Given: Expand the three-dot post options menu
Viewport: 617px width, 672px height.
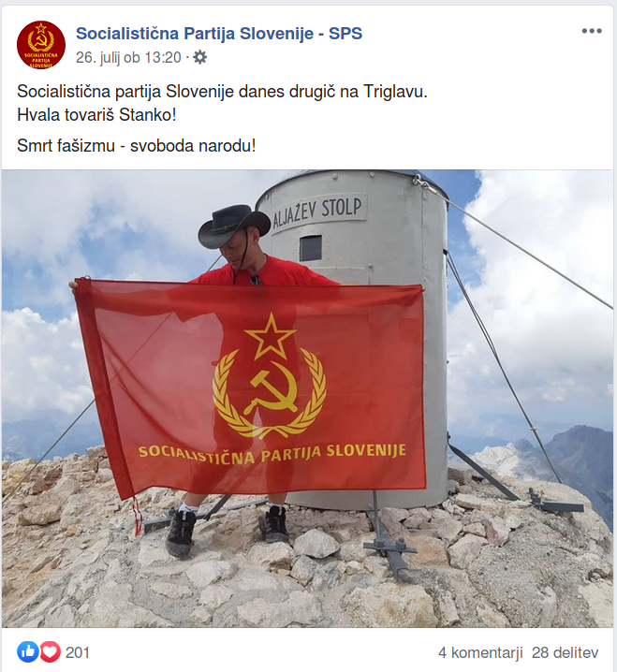Looking at the screenshot, I should point(592,31).
